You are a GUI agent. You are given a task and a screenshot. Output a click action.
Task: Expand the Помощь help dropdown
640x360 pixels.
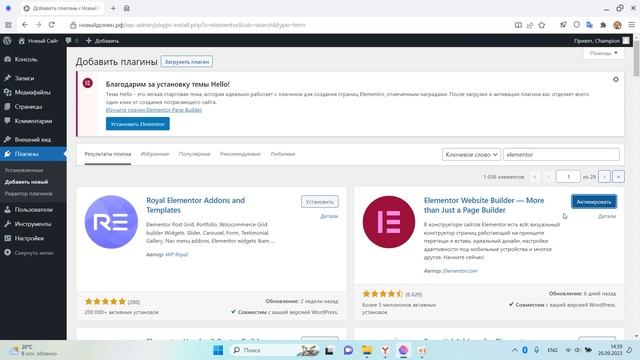pos(603,53)
